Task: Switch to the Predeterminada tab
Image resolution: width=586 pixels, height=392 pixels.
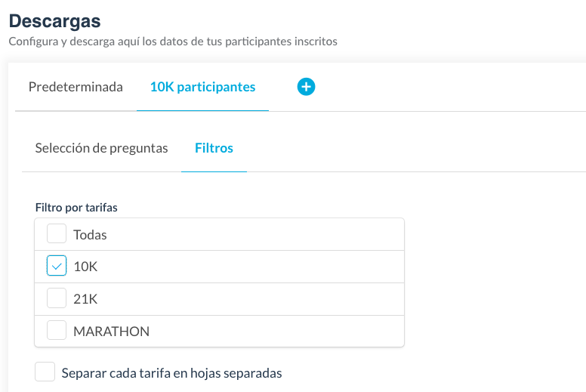Action: point(76,87)
